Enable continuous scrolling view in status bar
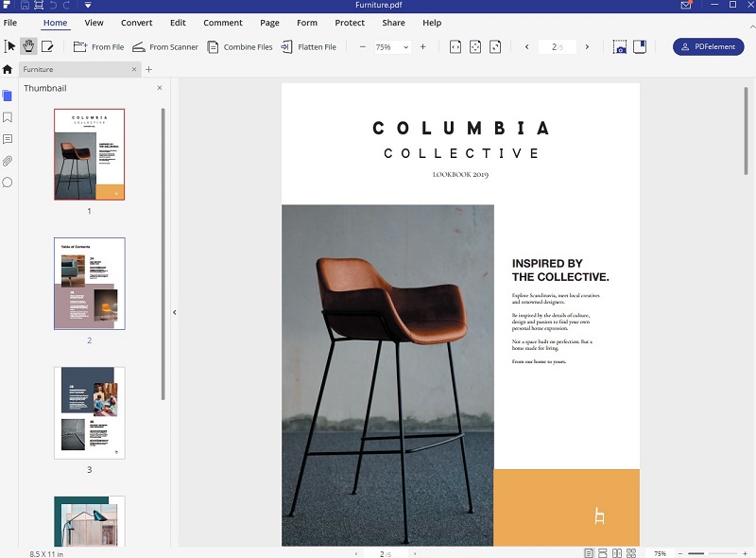Screen dimensions: 756x558 click(x=602, y=552)
